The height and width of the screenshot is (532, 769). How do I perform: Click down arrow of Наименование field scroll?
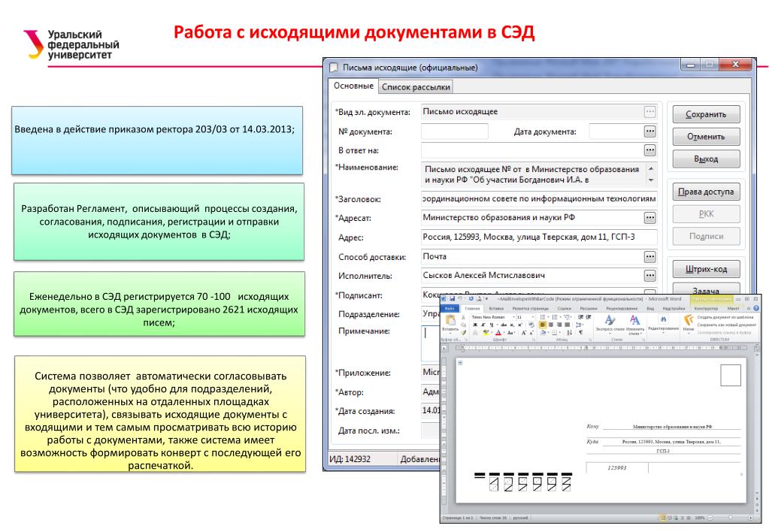651,180
